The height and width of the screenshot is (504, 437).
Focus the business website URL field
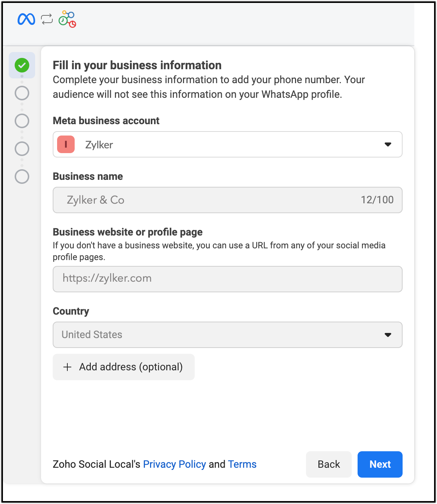click(228, 279)
